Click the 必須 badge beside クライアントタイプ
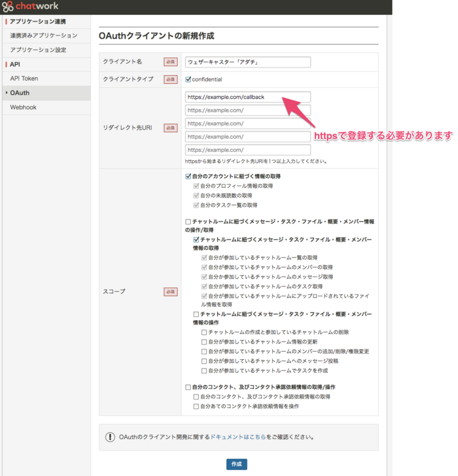Image resolution: width=458 pixels, height=476 pixels. 171,79
